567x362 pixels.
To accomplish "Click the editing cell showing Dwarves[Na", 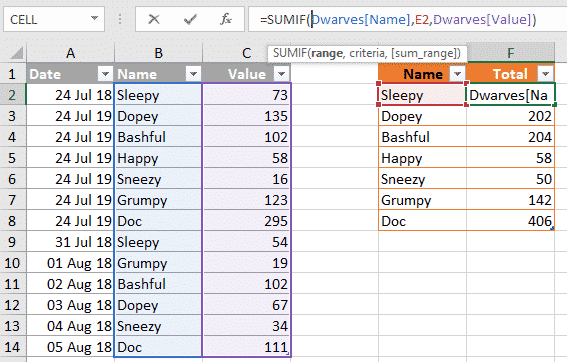I will pos(511,95).
